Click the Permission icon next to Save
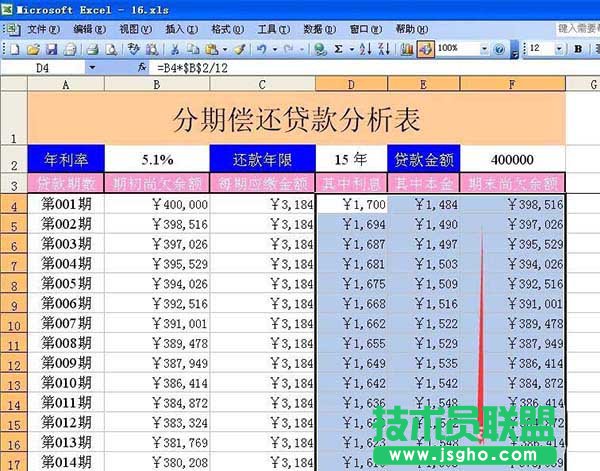The height and width of the screenshot is (471, 600). 70,49
